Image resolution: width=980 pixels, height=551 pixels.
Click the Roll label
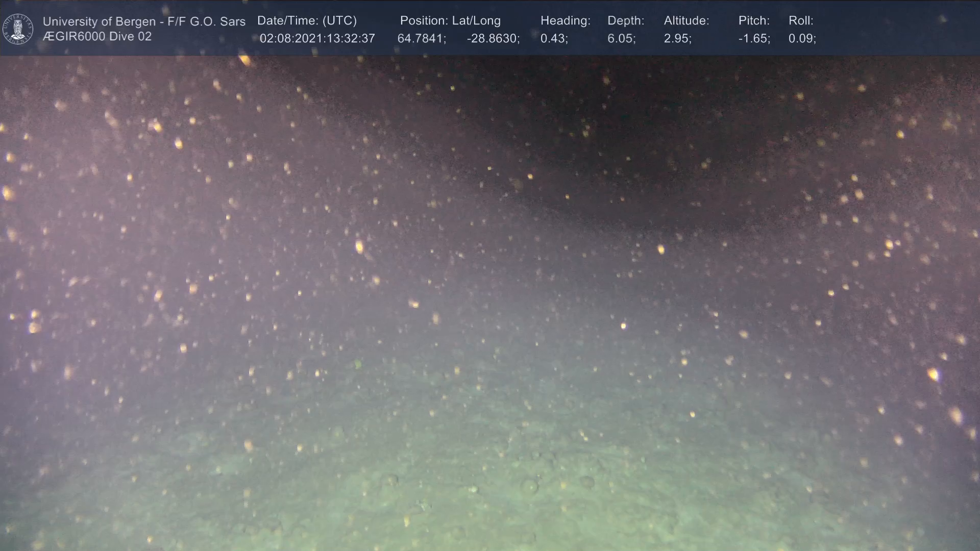pyautogui.click(x=801, y=21)
